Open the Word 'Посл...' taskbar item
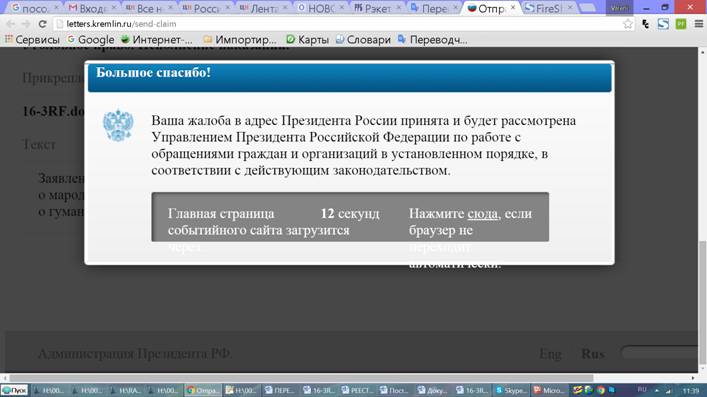707x397 pixels. 395,390
